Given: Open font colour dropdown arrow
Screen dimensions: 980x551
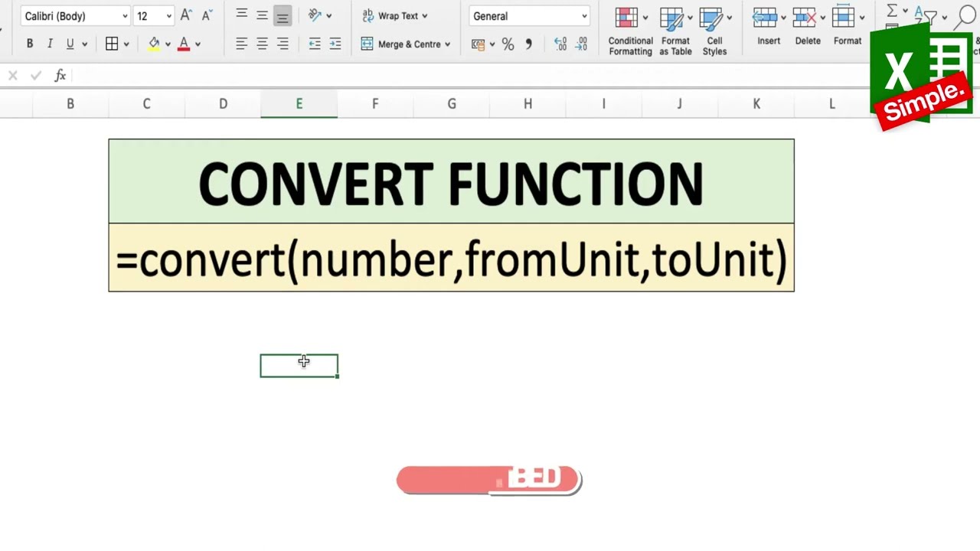Looking at the screenshot, I should tap(198, 44).
